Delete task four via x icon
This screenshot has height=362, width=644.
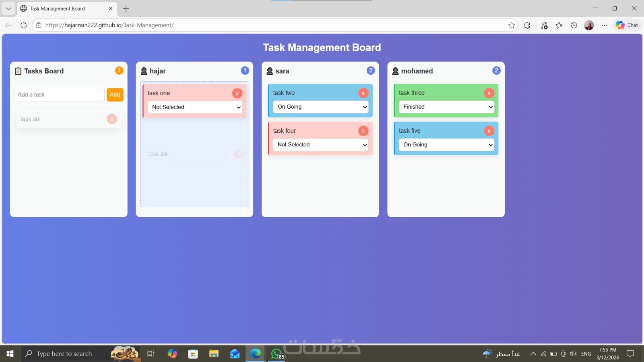point(363,131)
